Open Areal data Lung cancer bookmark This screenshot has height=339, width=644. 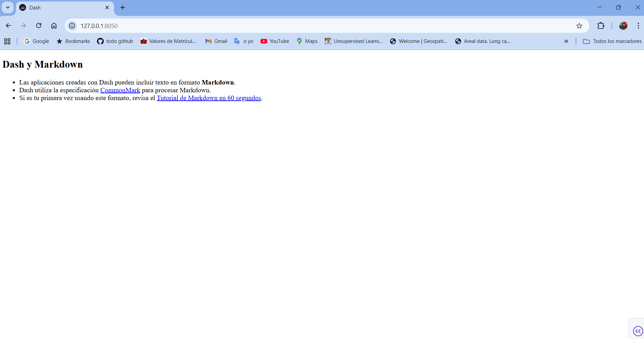click(x=483, y=41)
